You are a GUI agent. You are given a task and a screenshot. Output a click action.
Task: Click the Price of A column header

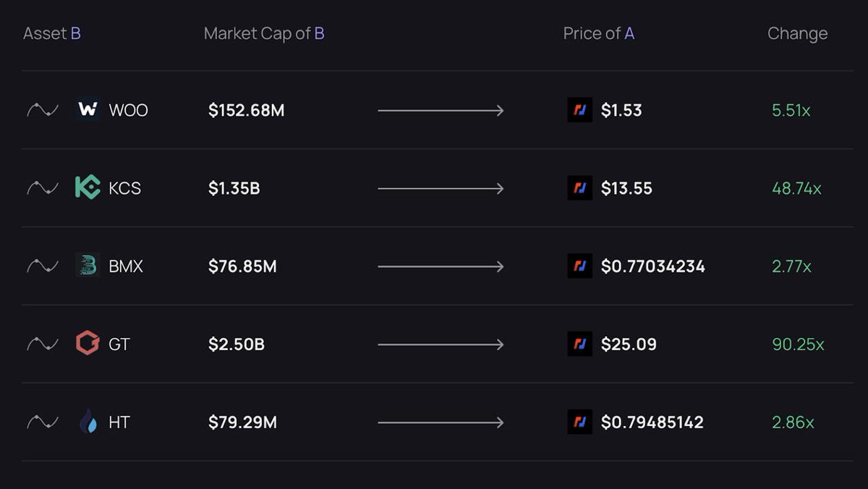coord(598,33)
